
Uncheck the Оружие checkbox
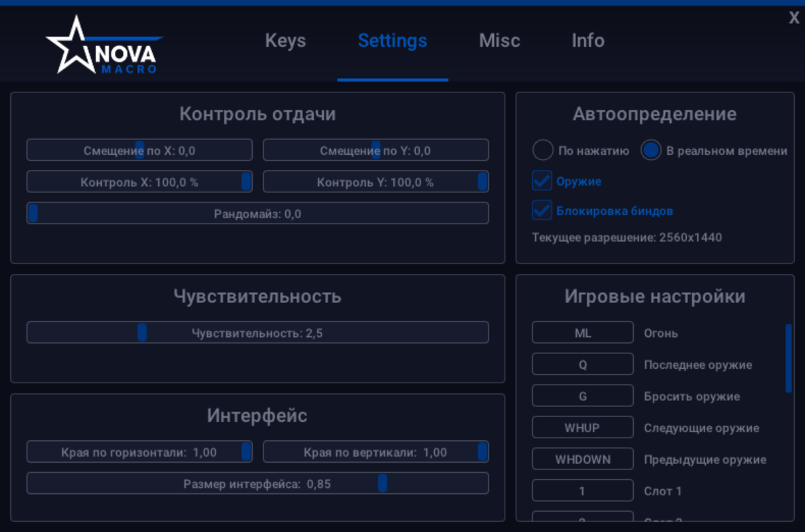541,181
